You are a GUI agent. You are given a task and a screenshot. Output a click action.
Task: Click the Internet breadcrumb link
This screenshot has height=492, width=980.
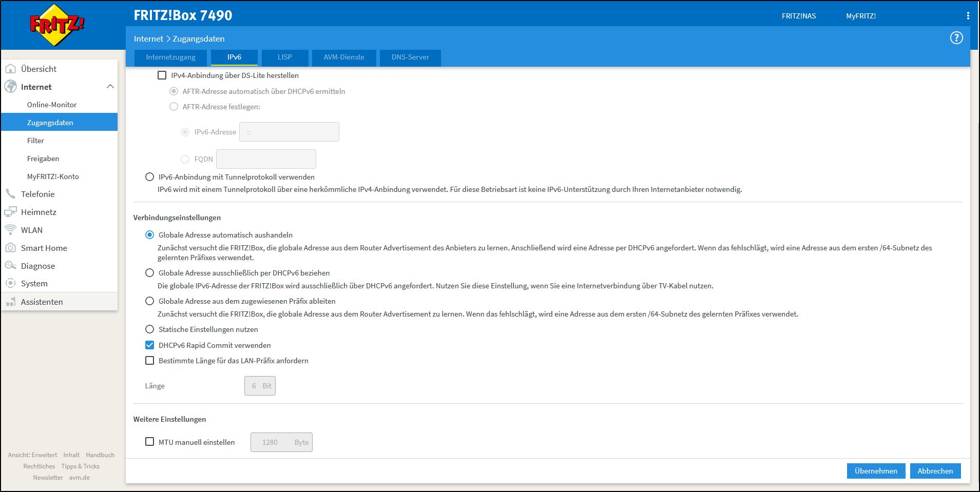click(148, 39)
